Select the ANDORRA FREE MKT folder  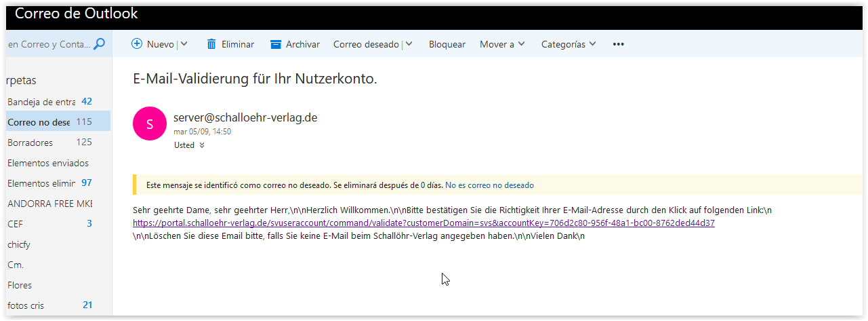[49, 204]
